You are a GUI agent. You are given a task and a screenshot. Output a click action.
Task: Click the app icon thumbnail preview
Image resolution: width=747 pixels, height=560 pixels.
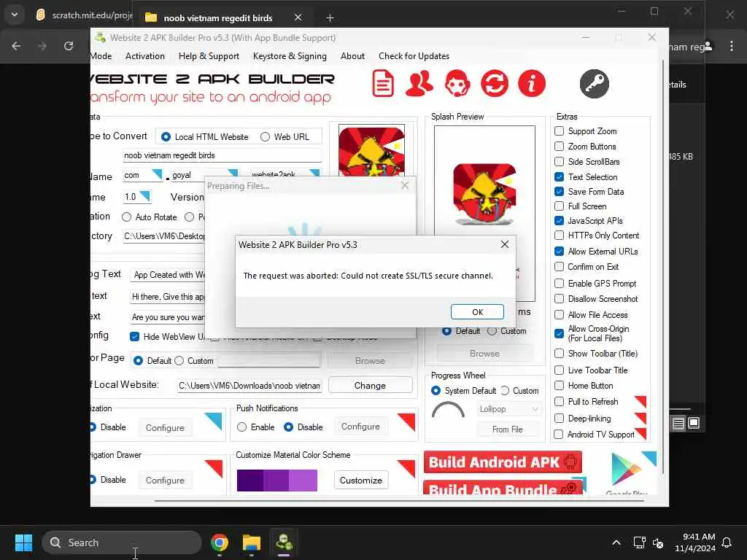coord(371,150)
